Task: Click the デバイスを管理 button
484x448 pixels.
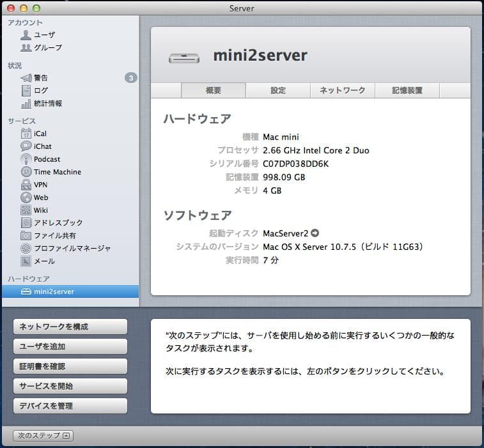Action: (70, 406)
